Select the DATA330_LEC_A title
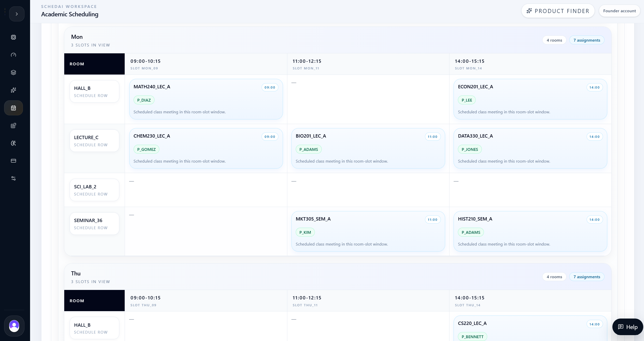Screen dimensions: 644x341 pyautogui.click(x=475, y=136)
